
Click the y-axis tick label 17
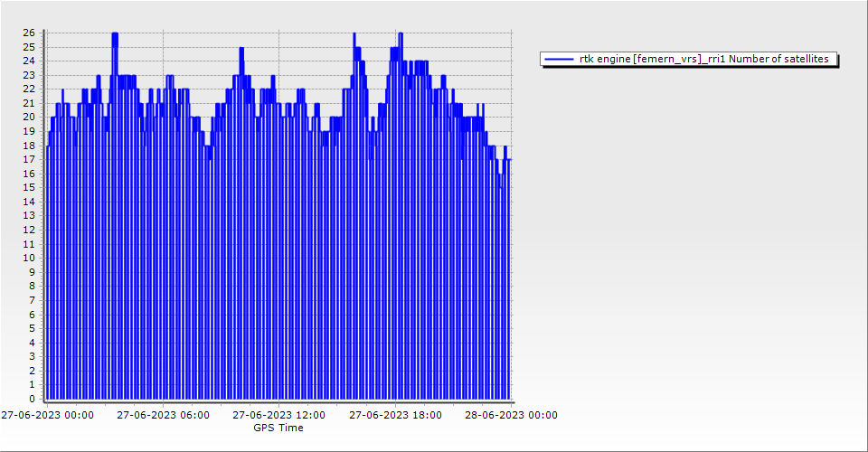click(30, 159)
